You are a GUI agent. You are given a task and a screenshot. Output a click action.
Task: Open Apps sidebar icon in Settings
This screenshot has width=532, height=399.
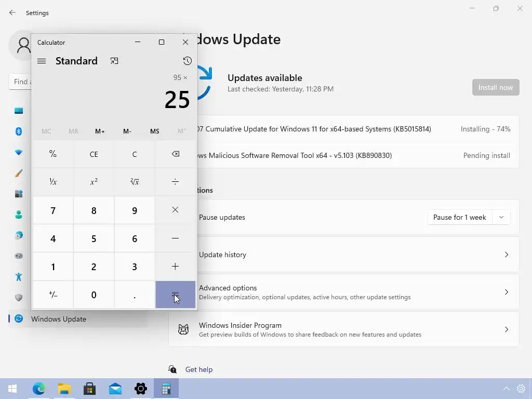(19, 194)
